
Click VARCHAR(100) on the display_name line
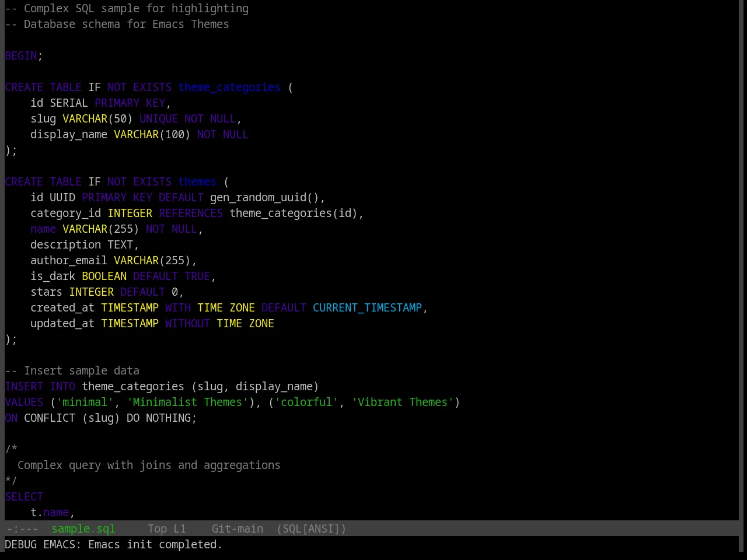coord(152,134)
